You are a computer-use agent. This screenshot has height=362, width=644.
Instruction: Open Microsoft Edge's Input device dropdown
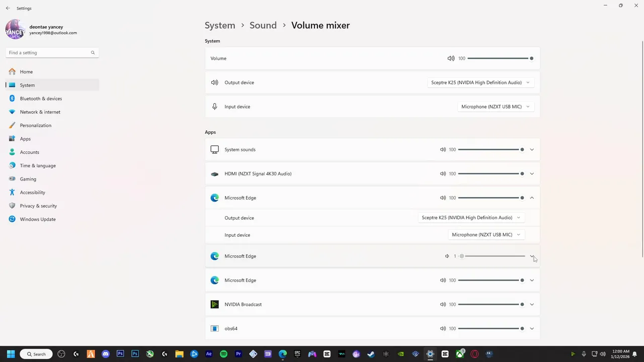point(486,235)
